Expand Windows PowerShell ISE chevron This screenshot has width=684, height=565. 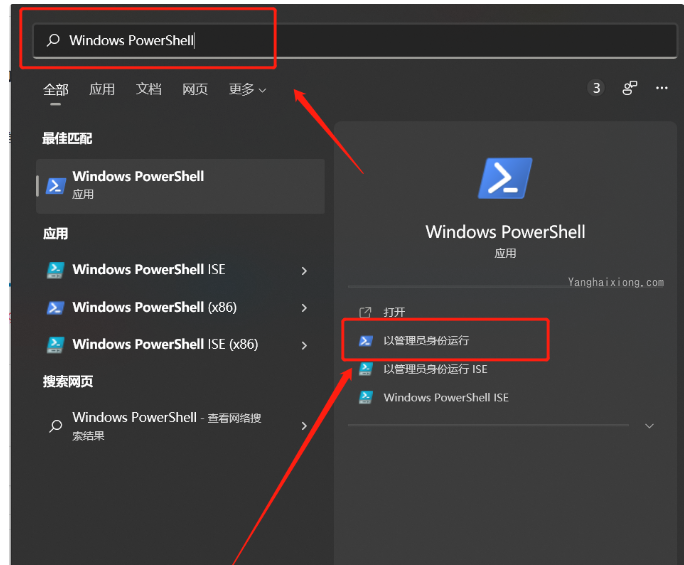[x=304, y=271]
